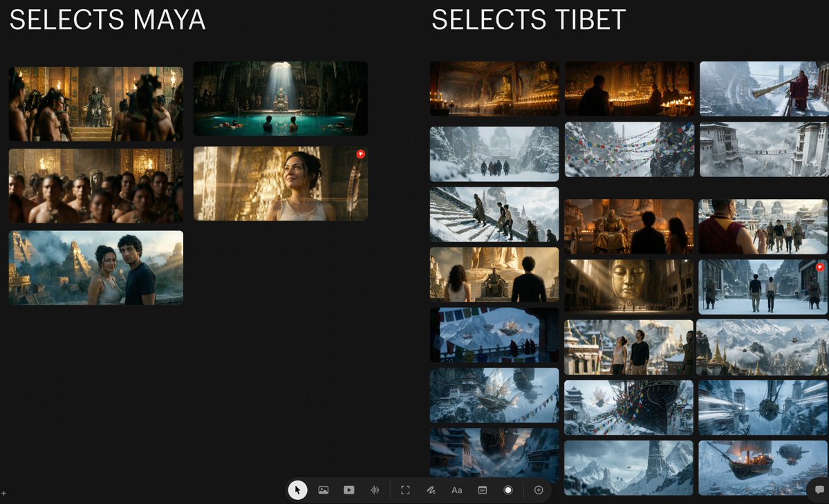Select the glowing temple pool image

tap(281, 98)
